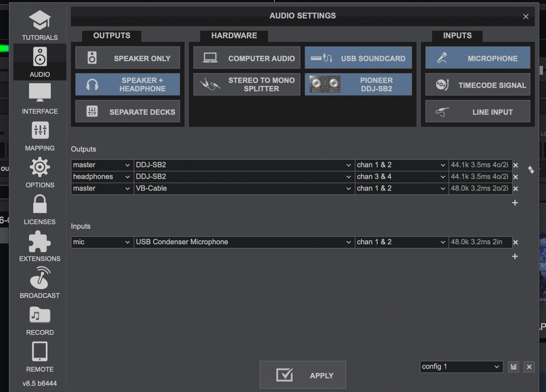Delete the config 1 profile

pyautogui.click(x=529, y=367)
